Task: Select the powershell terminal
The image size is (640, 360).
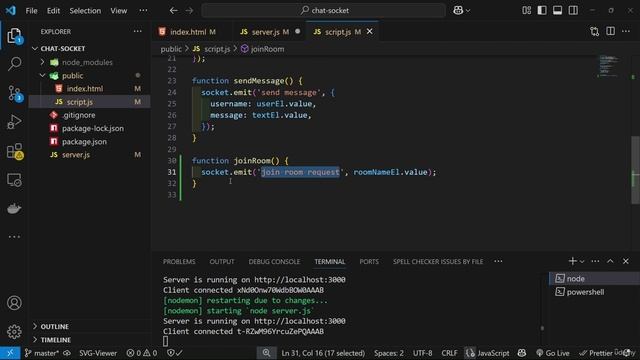Action: [594, 292]
